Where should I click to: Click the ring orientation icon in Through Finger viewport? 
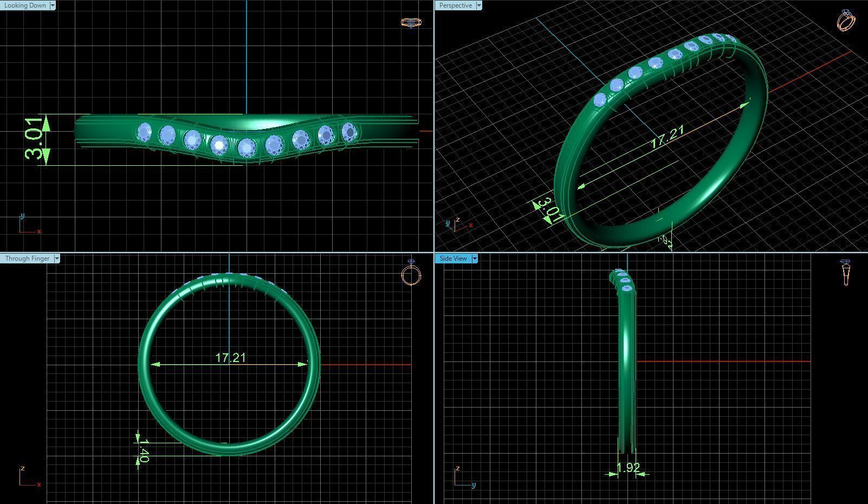[411, 273]
